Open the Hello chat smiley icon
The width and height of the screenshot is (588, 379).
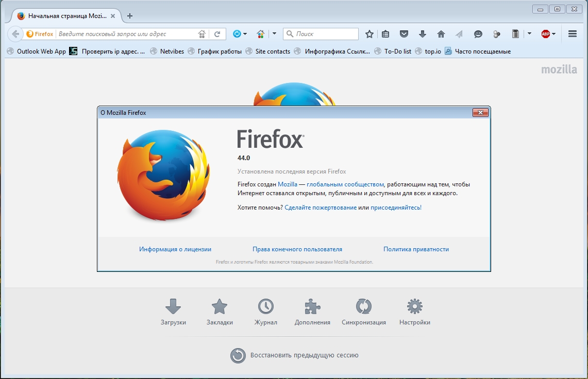[x=478, y=34]
